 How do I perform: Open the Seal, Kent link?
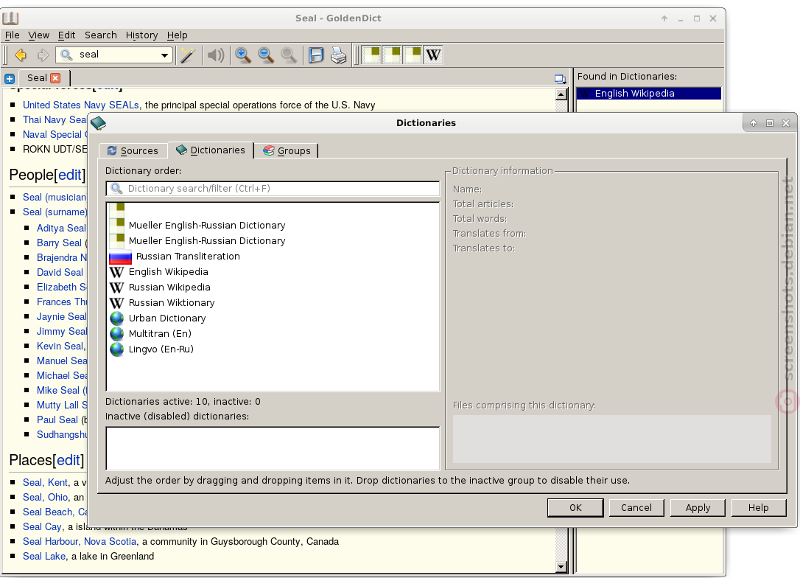click(x=45, y=483)
